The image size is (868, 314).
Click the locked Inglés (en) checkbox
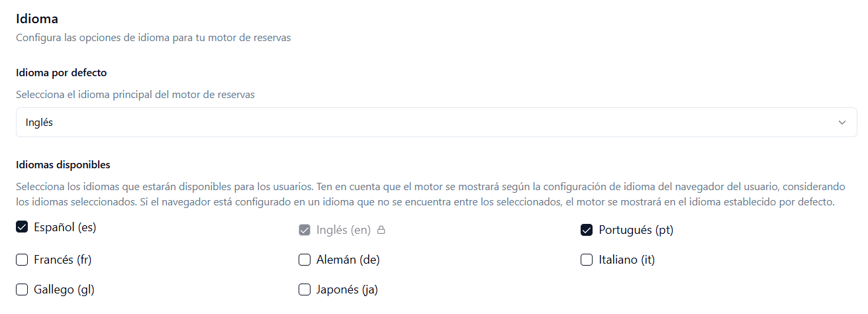pyautogui.click(x=305, y=230)
